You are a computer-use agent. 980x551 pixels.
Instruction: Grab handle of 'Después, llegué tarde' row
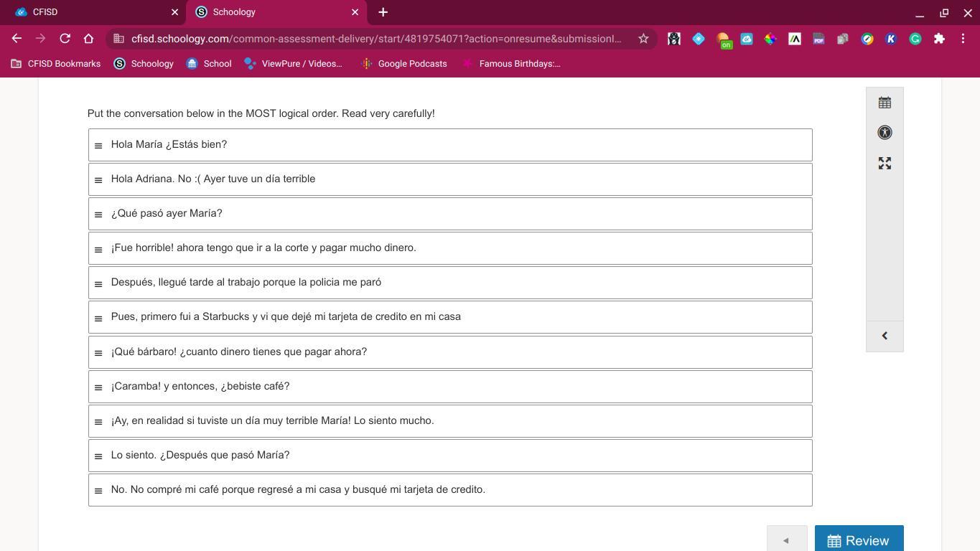tap(98, 283)
